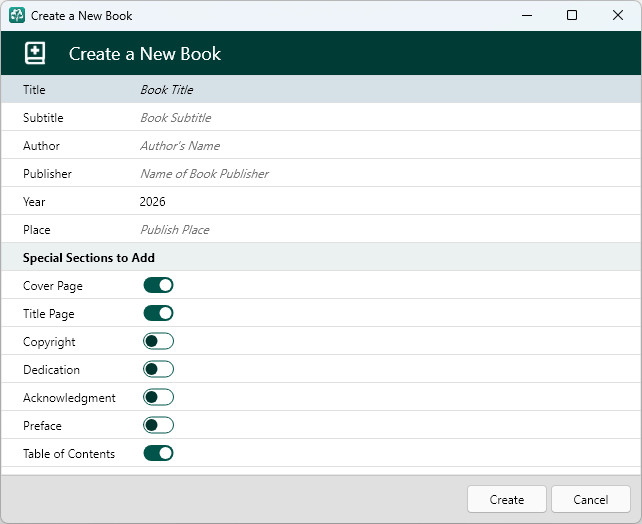This screenshot has width=642, height=524.
Task: Enable the Acknowledgment section toggle
Action: click(158, 397)
